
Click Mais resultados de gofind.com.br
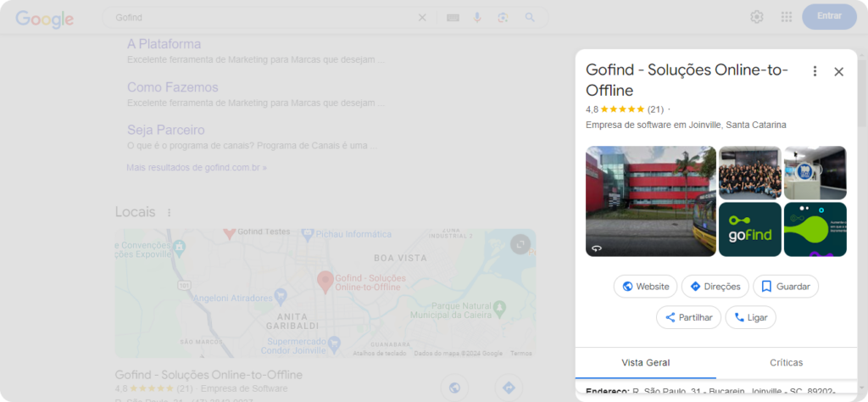(x=197, y=167)
